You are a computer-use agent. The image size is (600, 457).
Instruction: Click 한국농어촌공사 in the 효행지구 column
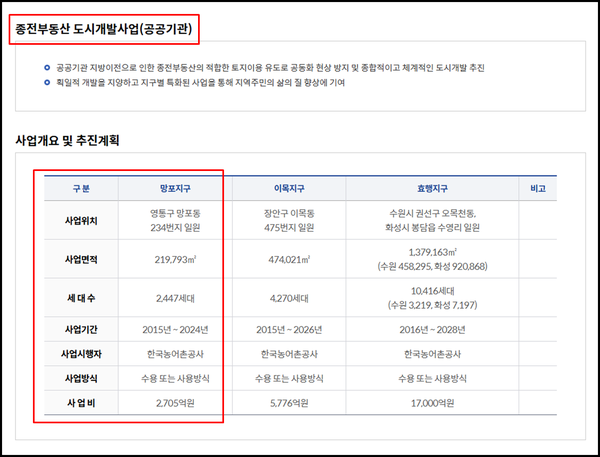tap(432, 354)
